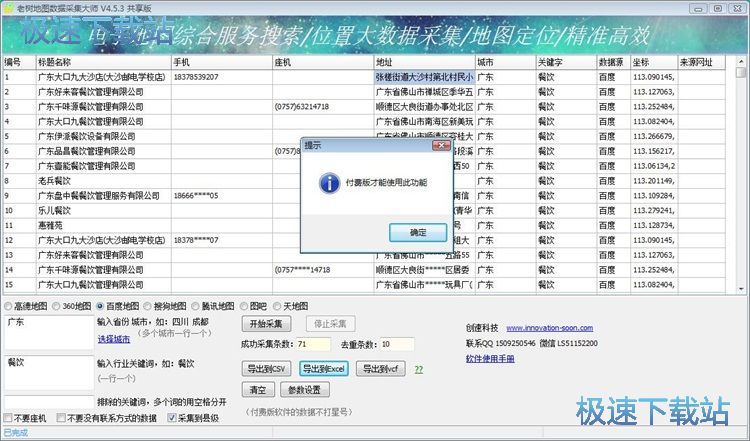Click keyword input containing 餐饮
Screen dimensions: 750x441
click(x=49, y=372)
